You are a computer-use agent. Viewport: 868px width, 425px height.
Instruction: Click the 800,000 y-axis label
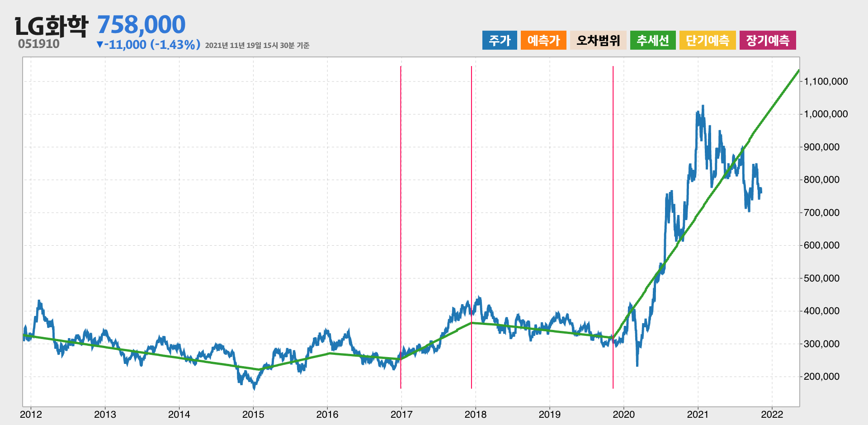(x=822, y=180)
